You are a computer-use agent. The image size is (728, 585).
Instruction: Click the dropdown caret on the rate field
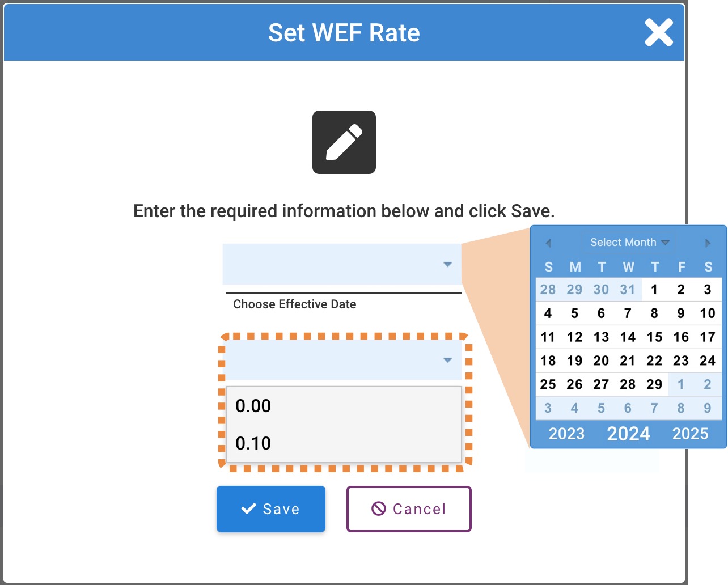point(448,360)
